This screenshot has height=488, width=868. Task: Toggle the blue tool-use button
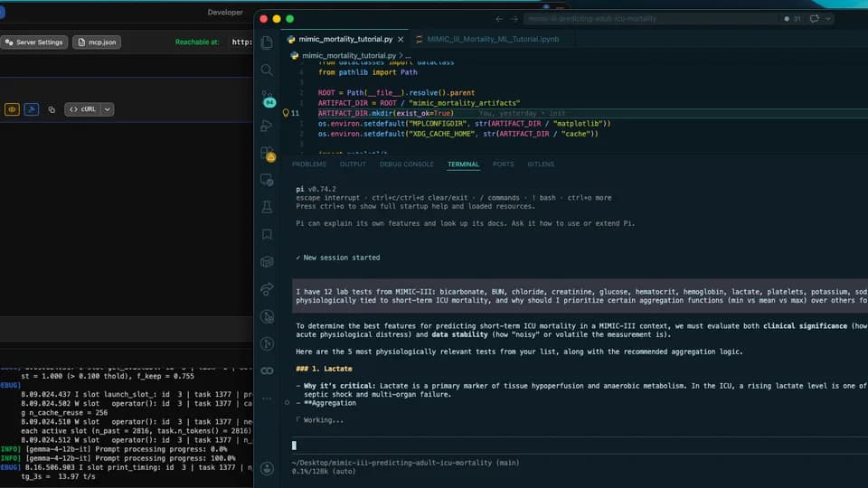coord(31,109)
